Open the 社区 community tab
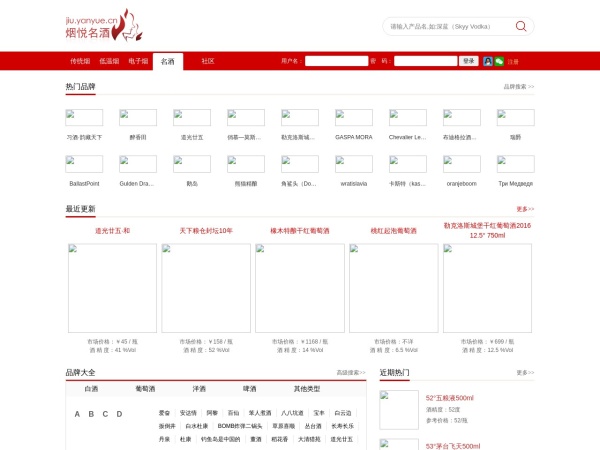This screenshot has height=450, width=600. (208, 61)
